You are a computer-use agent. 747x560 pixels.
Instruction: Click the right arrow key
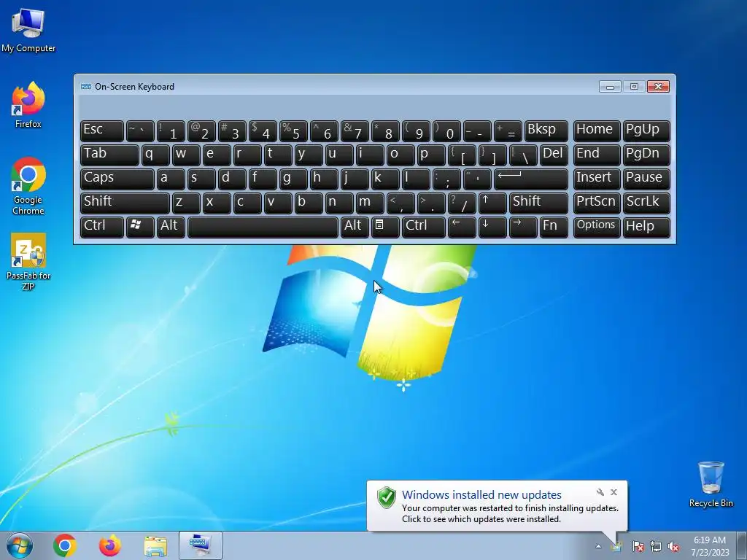pos(522,227)
